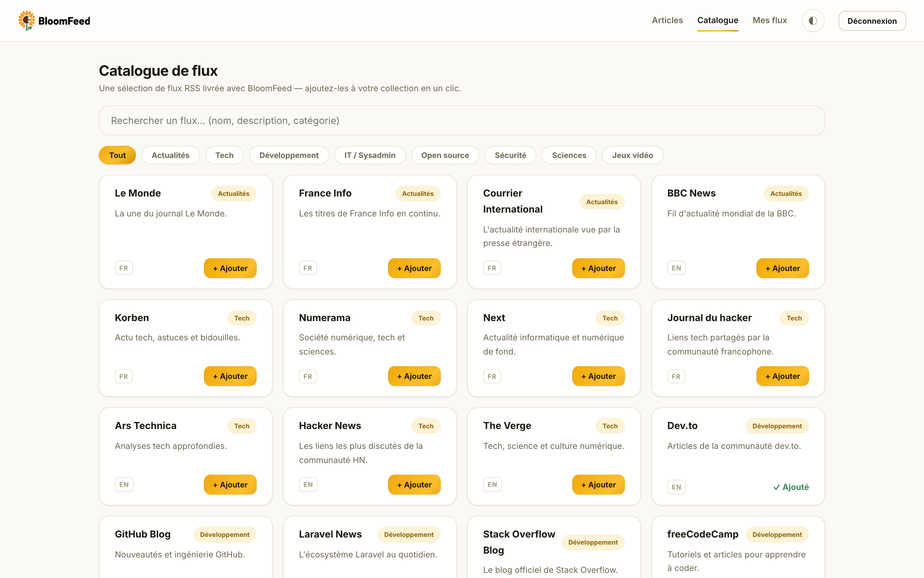Click the Catalogue de flux heading

(158, 71)
